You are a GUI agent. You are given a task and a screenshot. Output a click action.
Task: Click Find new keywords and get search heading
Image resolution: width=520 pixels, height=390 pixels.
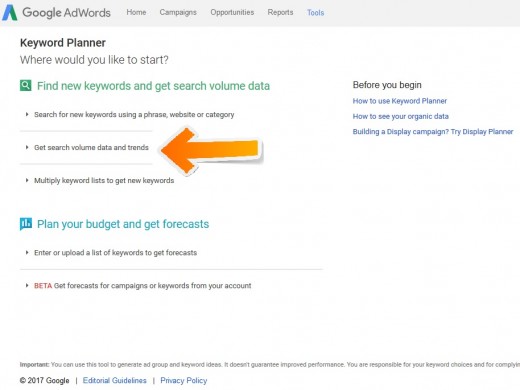(153, 86)
